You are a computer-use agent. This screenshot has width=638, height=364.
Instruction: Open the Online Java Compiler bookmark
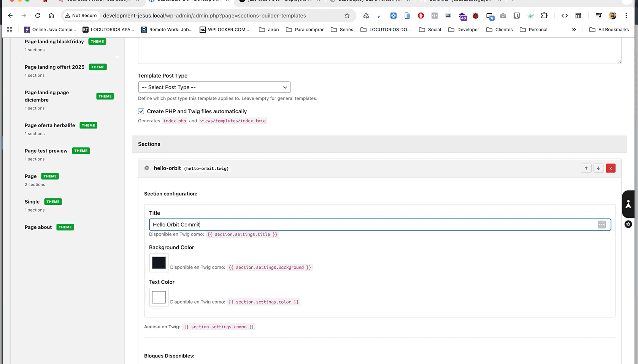[50, 30]
